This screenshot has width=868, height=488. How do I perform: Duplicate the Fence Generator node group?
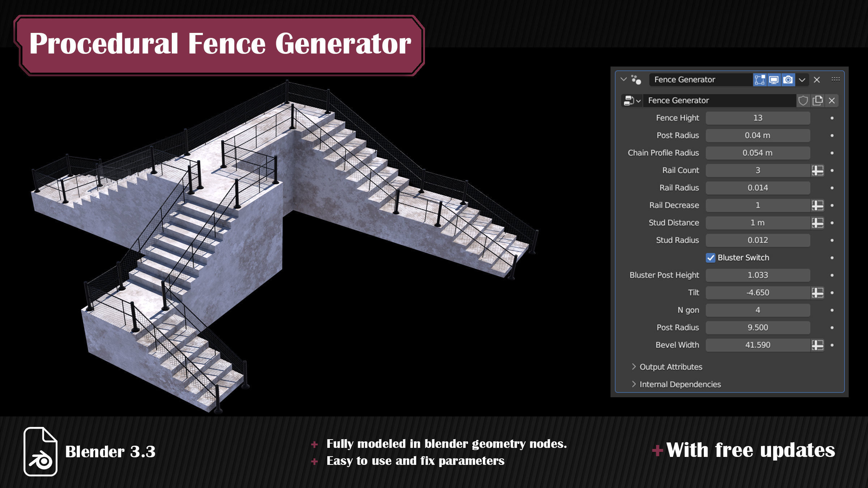(817, 100)
